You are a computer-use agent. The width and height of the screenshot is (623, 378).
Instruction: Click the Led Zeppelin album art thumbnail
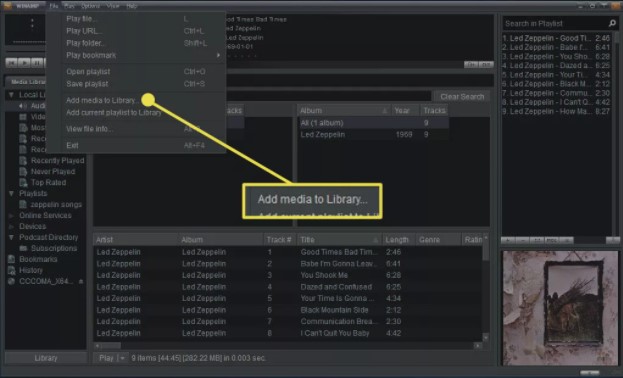point(560,308)
